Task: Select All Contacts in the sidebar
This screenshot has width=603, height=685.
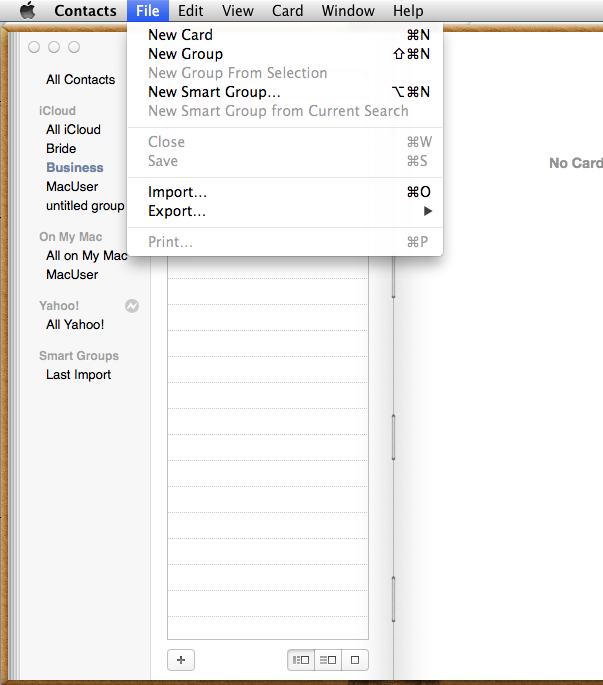Action: (x=80, y=80)
